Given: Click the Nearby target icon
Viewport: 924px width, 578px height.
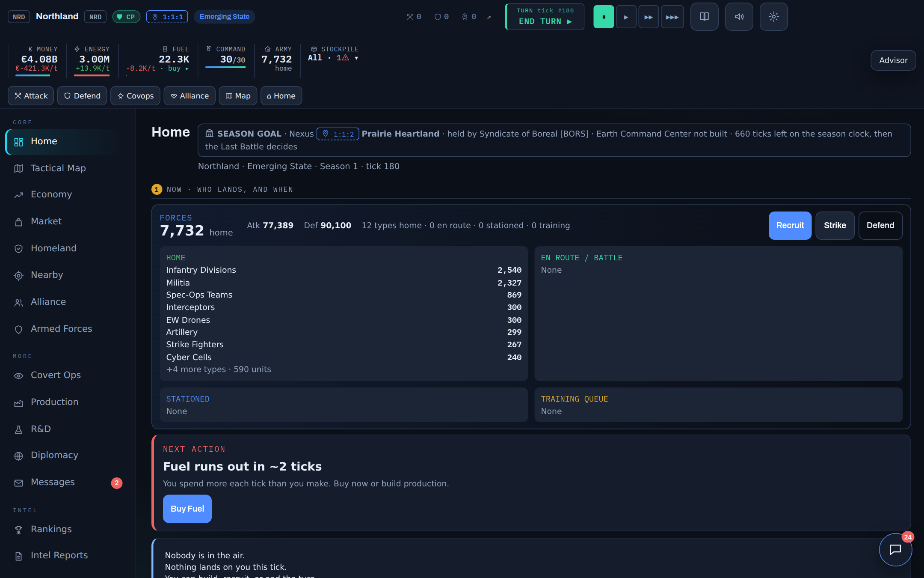Looking at the screenshot, I should pos(18,276).
